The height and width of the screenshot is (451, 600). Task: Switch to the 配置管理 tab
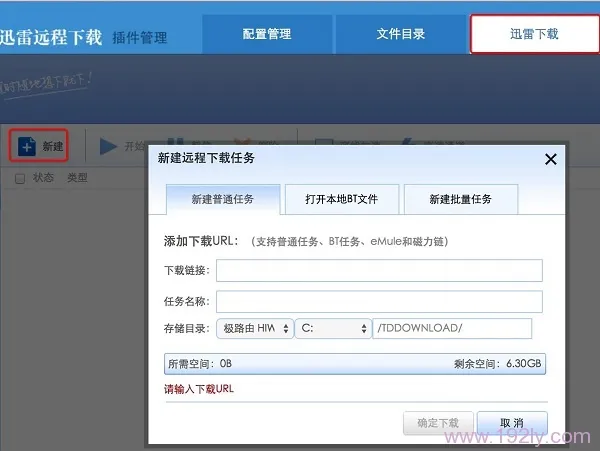point(267,34)
